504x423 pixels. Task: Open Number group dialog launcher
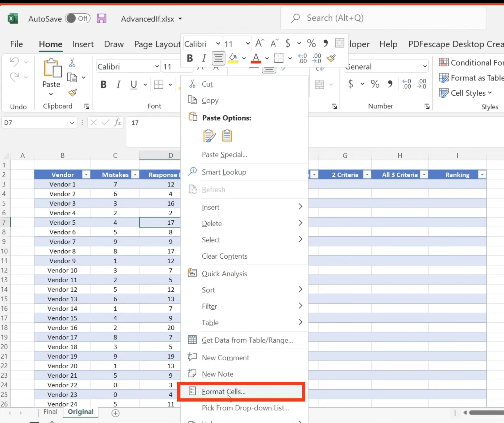coord(427,106)
